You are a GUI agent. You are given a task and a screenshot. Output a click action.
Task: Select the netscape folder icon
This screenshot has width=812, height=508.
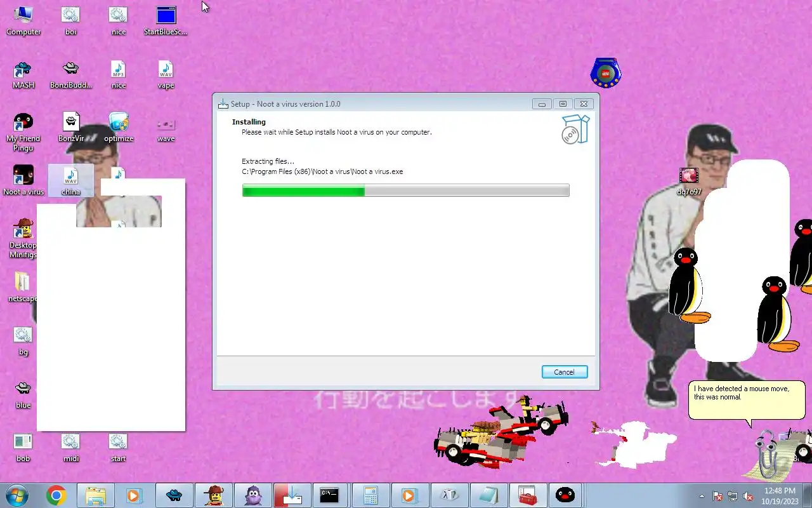pyautogui.click(x=23, y=287)
